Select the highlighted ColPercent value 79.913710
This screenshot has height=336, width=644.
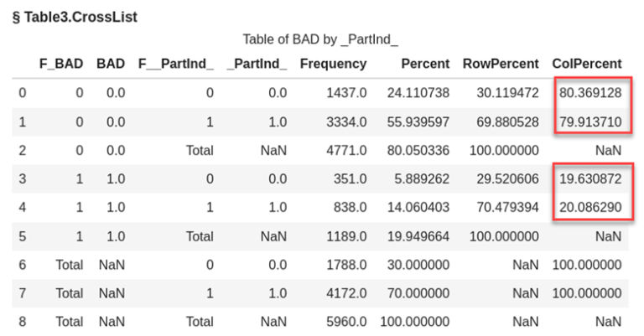pyautogui.click(x=590, y=121)
